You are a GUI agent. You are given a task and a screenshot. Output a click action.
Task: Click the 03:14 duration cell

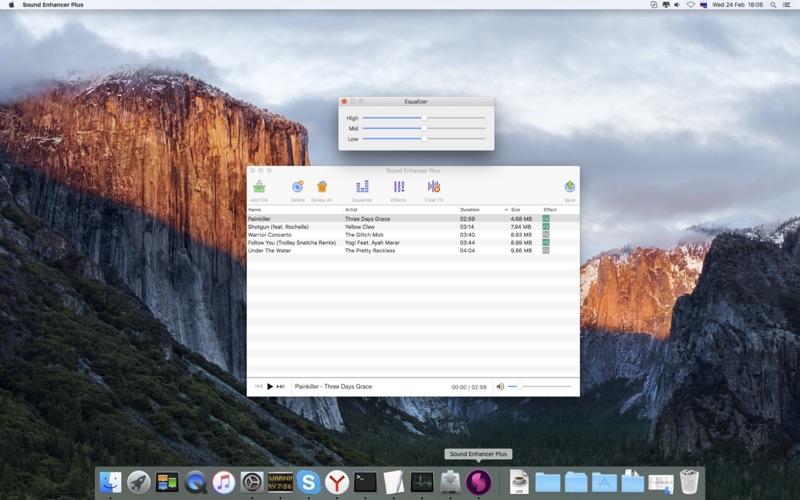(467, 227)
